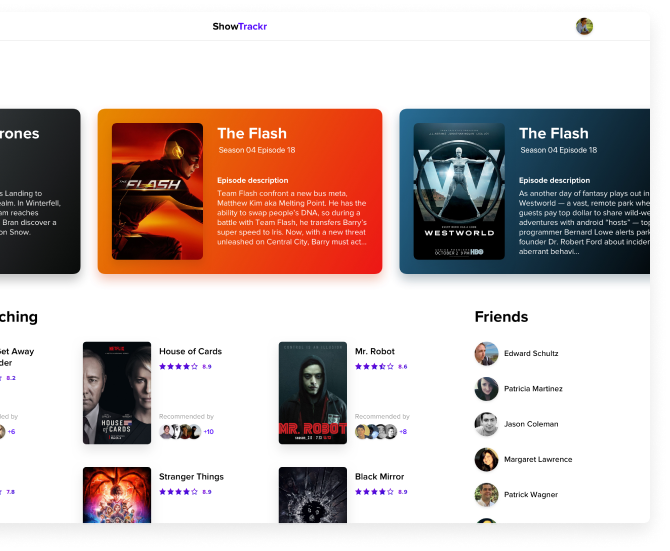This screenshot has height=551, width=670.
Task: Click Season 04 Episode 18 on orange card
Action: tap(257, 150)
